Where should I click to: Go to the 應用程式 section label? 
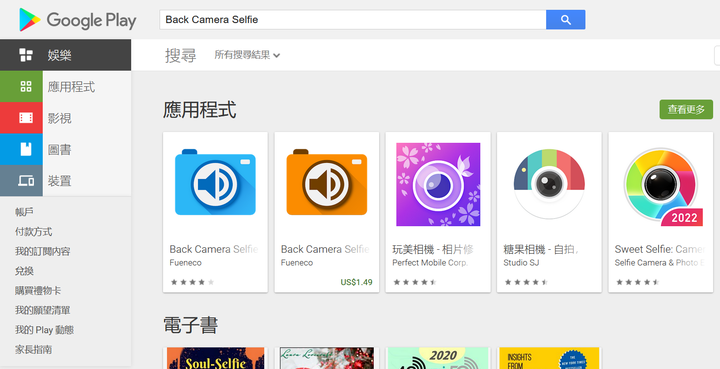click(71, 87)
